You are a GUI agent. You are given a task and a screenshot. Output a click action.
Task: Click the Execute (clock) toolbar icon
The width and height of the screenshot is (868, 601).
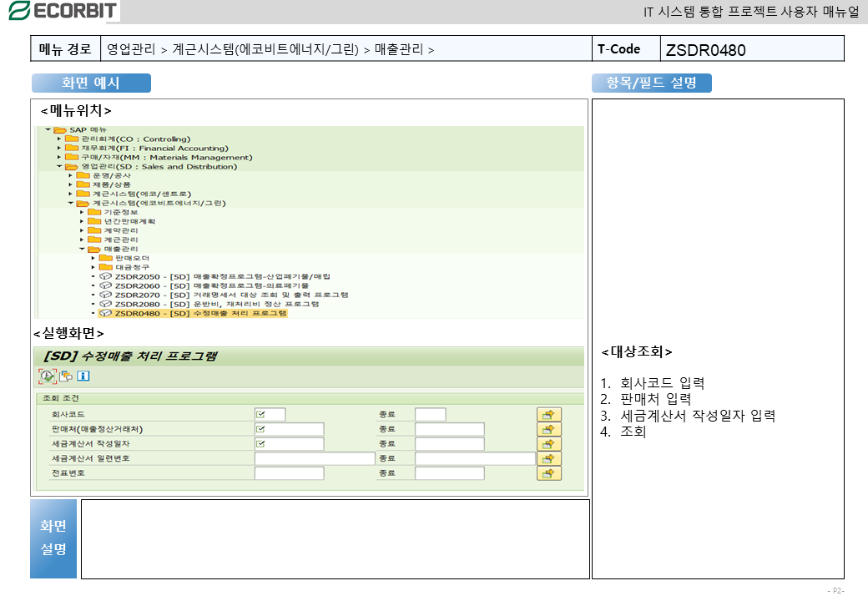tap(47, 376)
